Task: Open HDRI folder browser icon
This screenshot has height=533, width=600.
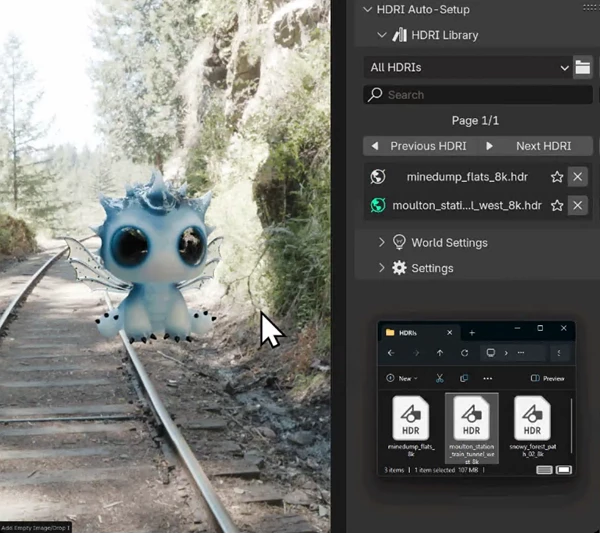Action: [x=582, y=67]
